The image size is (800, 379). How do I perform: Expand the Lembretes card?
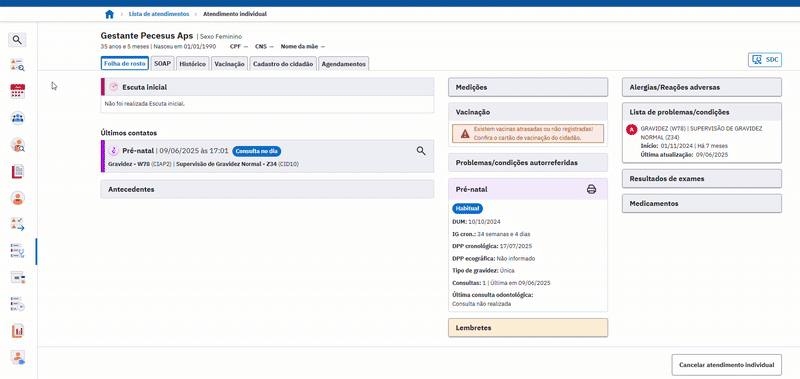tap(528, 328)
